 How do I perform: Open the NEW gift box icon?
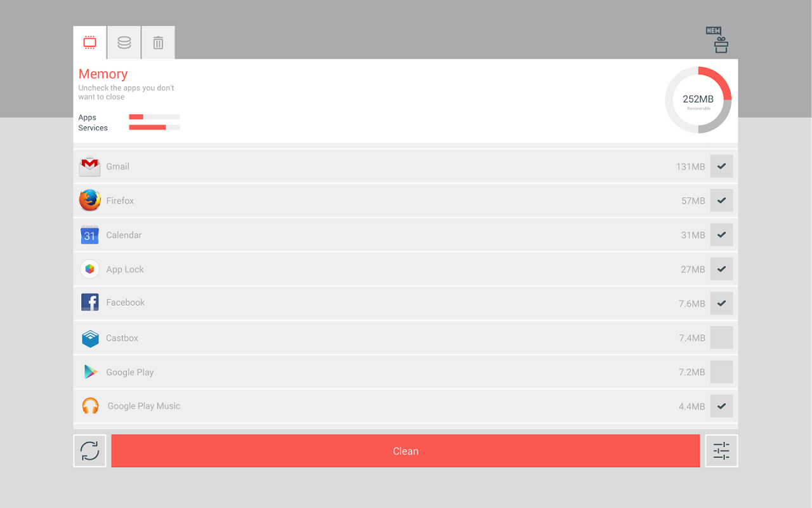[x=717, y=40]
